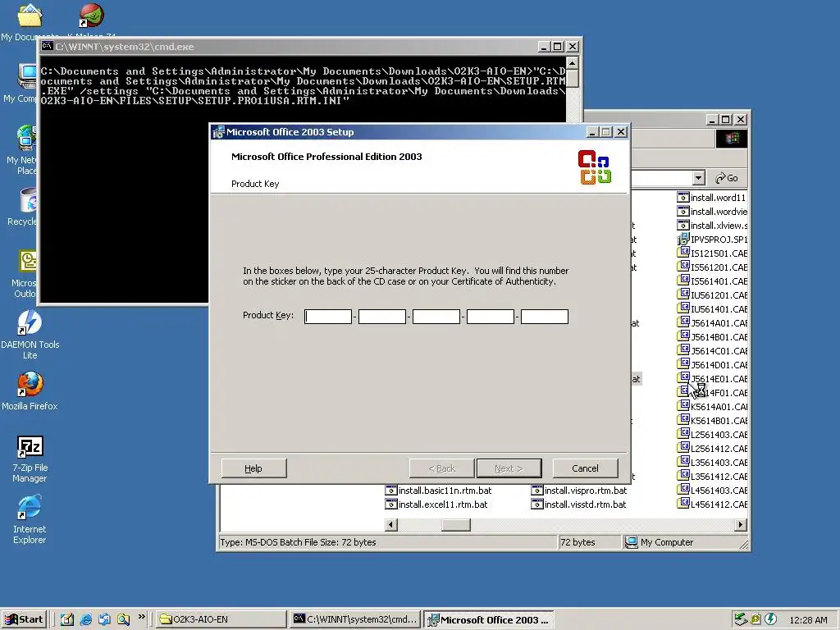
Task: Select L2561403.CAB file
Action: tap(712, 435)
